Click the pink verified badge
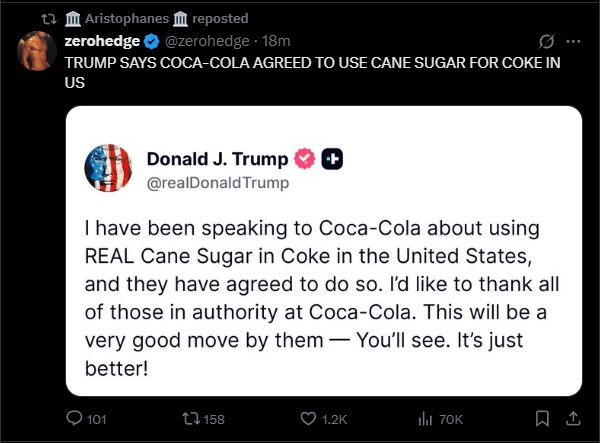Screen dimensions: 600x443 (x=305, y=159)
